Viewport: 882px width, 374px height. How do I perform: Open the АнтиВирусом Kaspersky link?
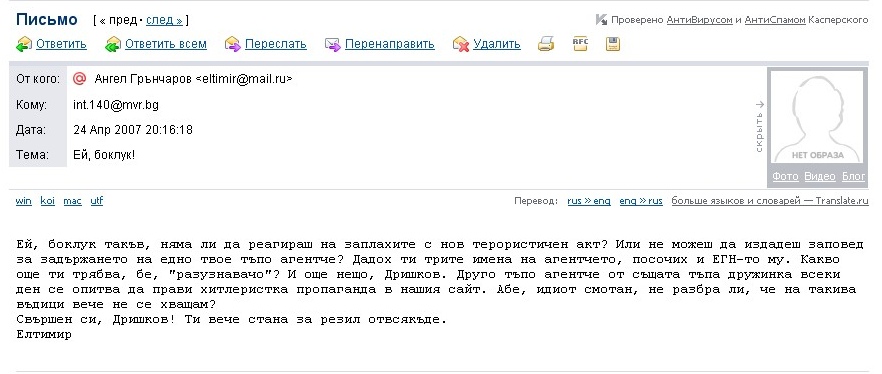pyautogui.click(x=699, y=20)
